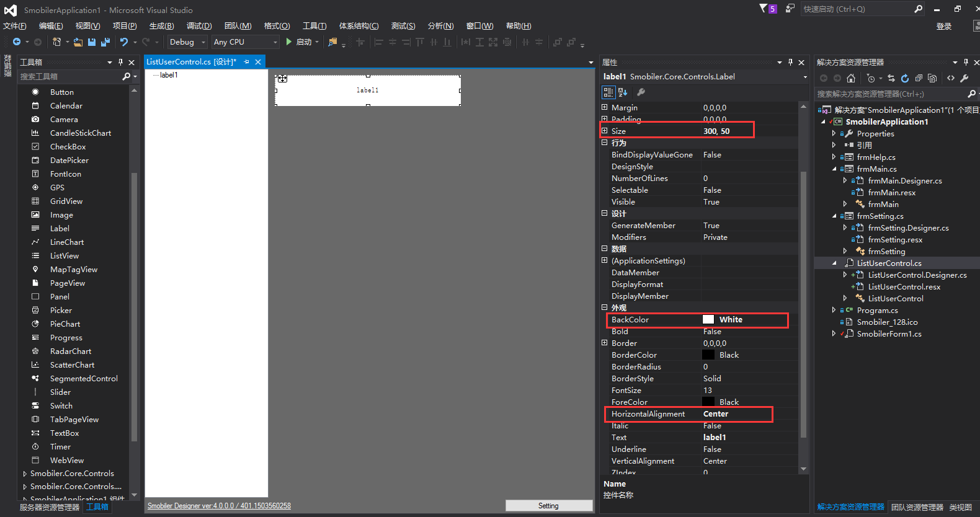
Task: Close the ListUserControl.cs design tab
Action: (258, 62)
